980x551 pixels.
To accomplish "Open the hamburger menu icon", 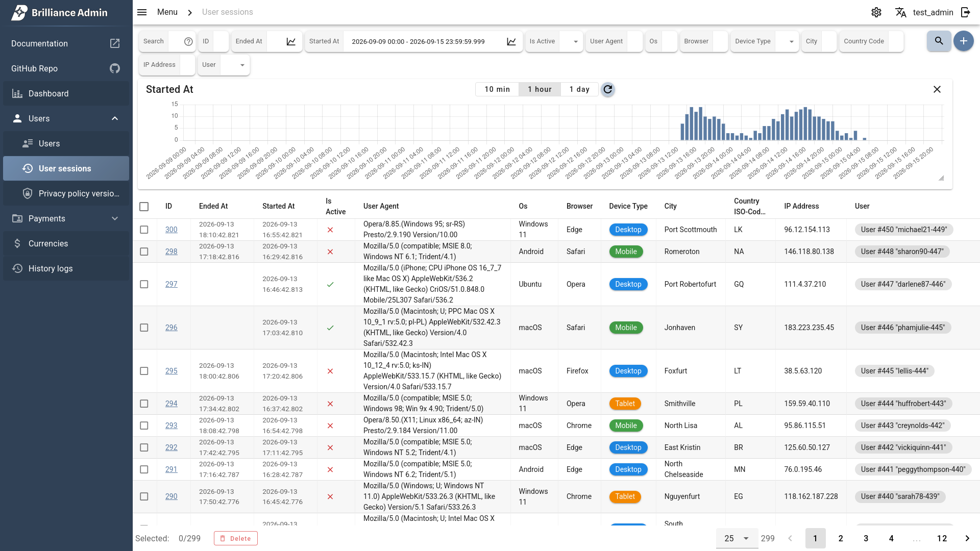I will pos(142,12).
